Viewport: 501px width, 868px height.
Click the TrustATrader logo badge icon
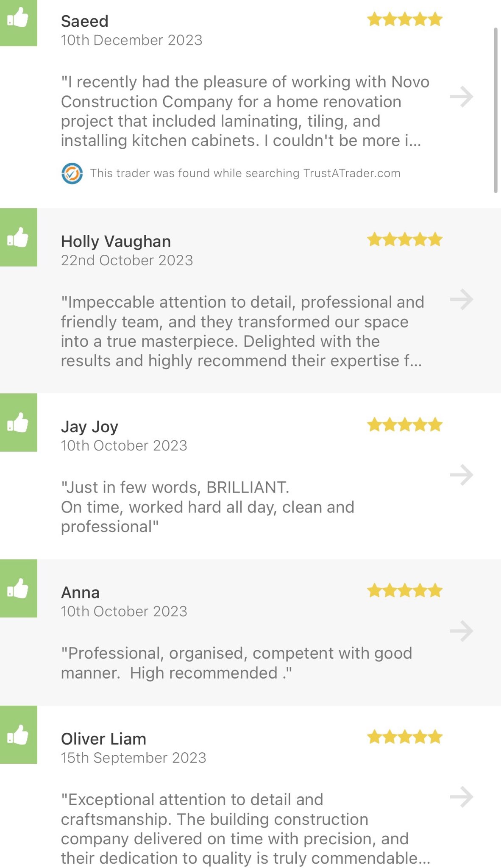pyautogui.click(x=72, y=173)
